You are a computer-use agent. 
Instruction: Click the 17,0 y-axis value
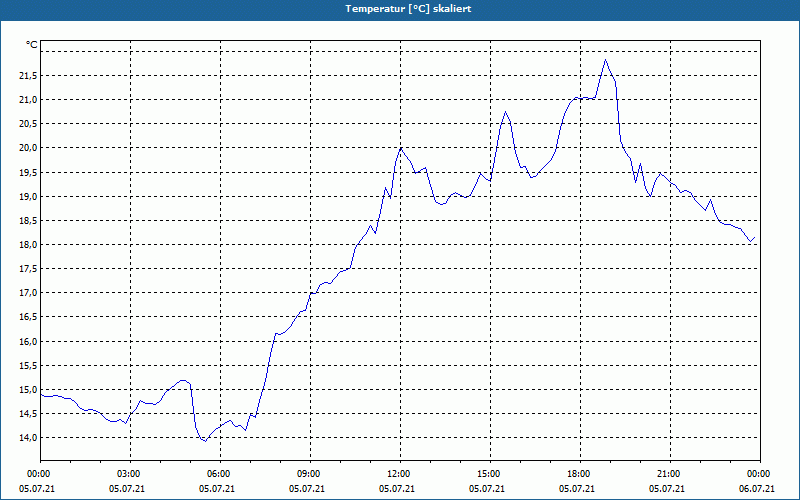pos(28,293)
